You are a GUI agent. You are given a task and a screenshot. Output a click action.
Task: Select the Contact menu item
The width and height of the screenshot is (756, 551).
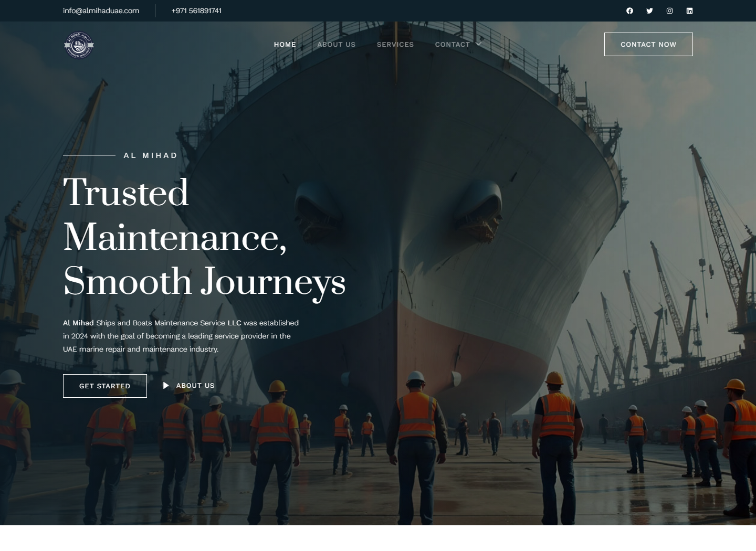coord(453,45)
